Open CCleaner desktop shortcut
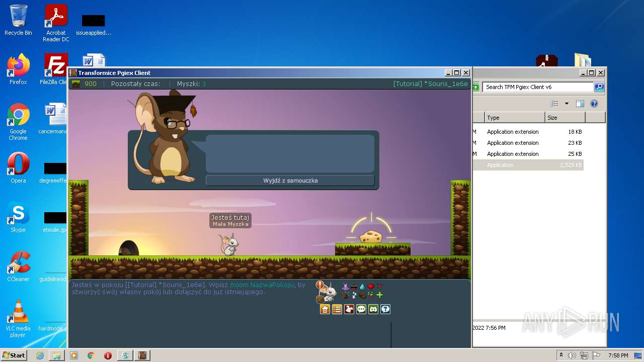The height and width of the screenshot is (362, 644). pos(18,266)
